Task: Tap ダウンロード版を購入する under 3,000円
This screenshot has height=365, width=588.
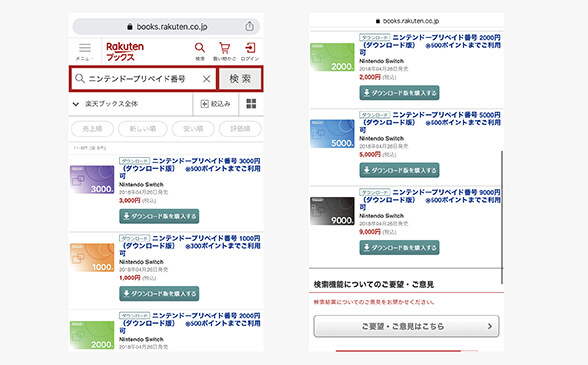Action: (159, 216)
